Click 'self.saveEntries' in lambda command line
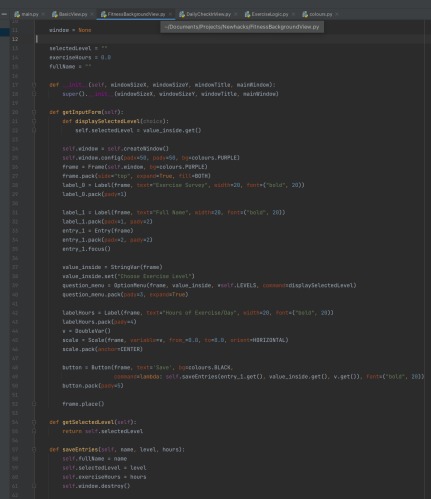This screenshot has width=431, height=499. coord(191,377)
